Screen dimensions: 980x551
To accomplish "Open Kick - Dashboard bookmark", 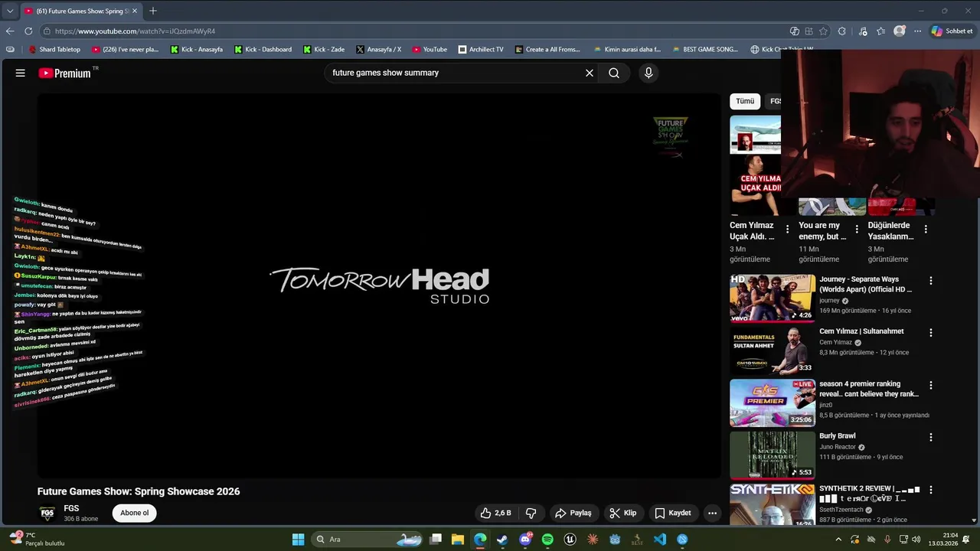I will pyautogui.click(x=263, y=49).
